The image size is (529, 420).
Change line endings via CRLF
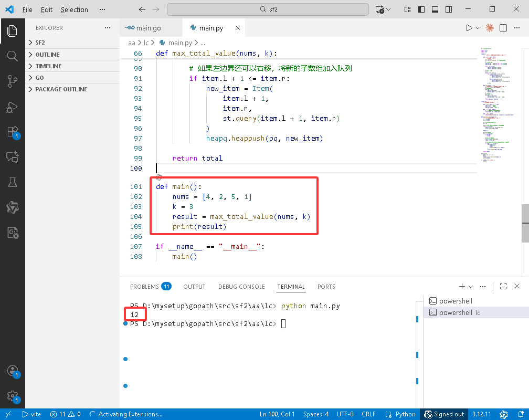368,414
